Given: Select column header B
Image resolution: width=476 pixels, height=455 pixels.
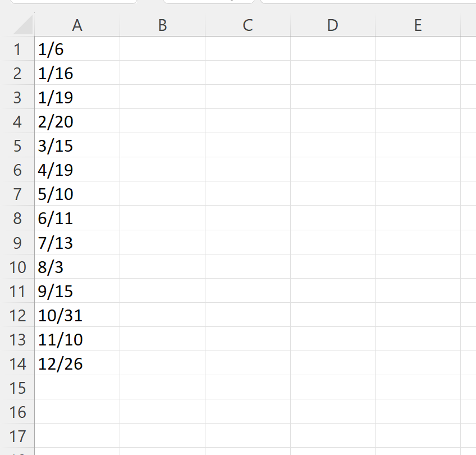Looking at the screenshot, I should 162,25.
